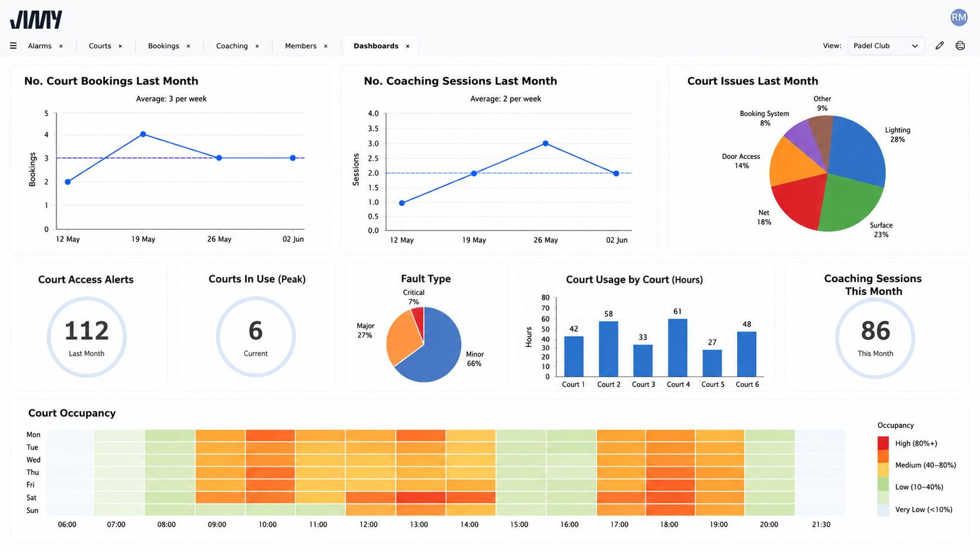The width and height of the screenshot is (980, 552).
Task: Click the print dashboard icon
Action: pyautogui.click(x=960, y=46)
